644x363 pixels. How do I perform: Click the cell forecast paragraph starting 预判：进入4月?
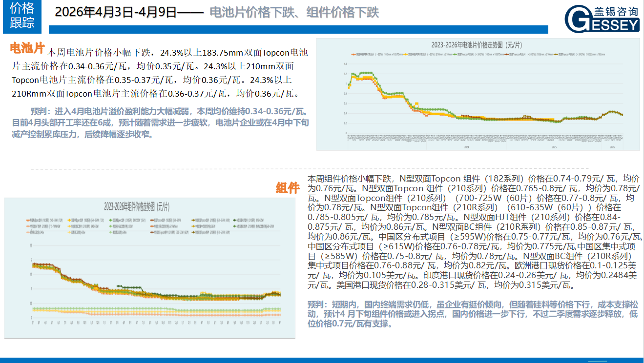pos(160,122)
